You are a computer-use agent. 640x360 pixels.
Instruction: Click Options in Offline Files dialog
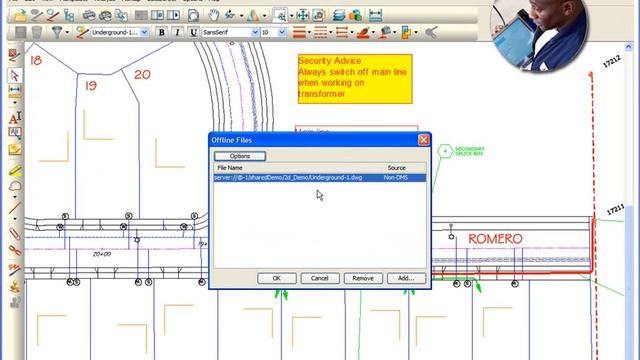pos(240,156)
